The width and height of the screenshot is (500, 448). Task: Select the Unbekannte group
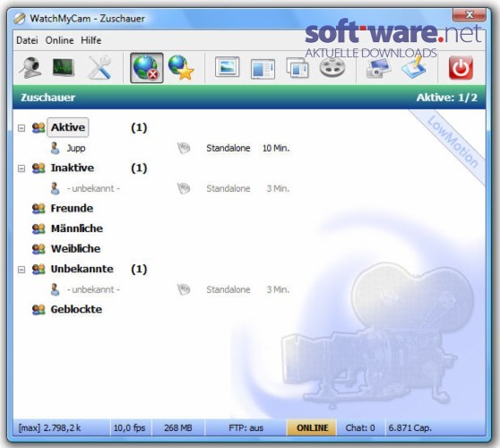point(82,269)
